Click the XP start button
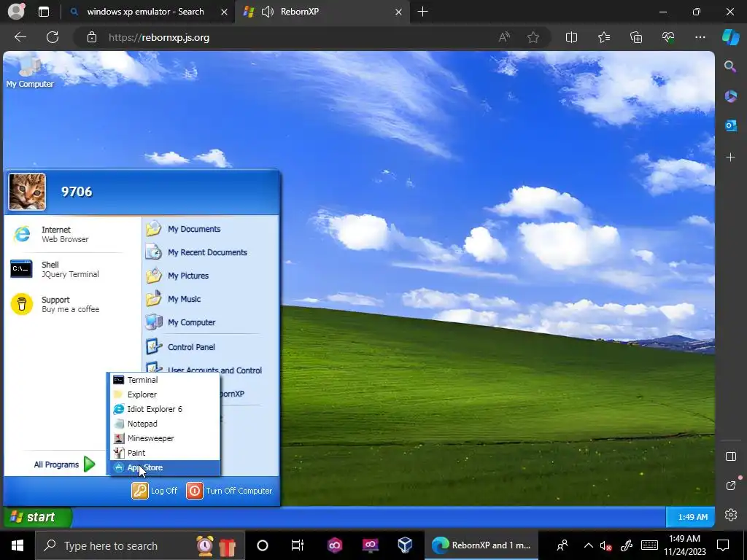Screen dimensions: 747x560 click(x=38, y=517)
